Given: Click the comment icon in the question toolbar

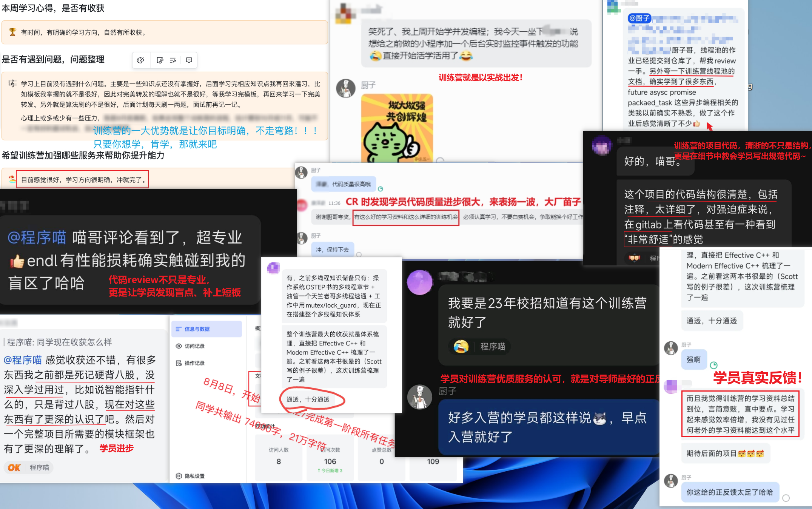Looking at the screenshot, I should [x=188, y=60].
